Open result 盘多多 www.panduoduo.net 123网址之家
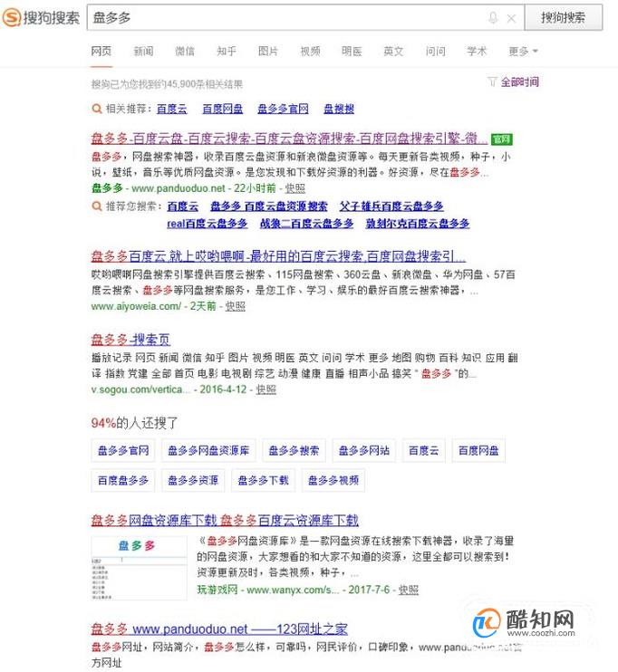Viewport: 618px width, 672px height. coord(219,629)
